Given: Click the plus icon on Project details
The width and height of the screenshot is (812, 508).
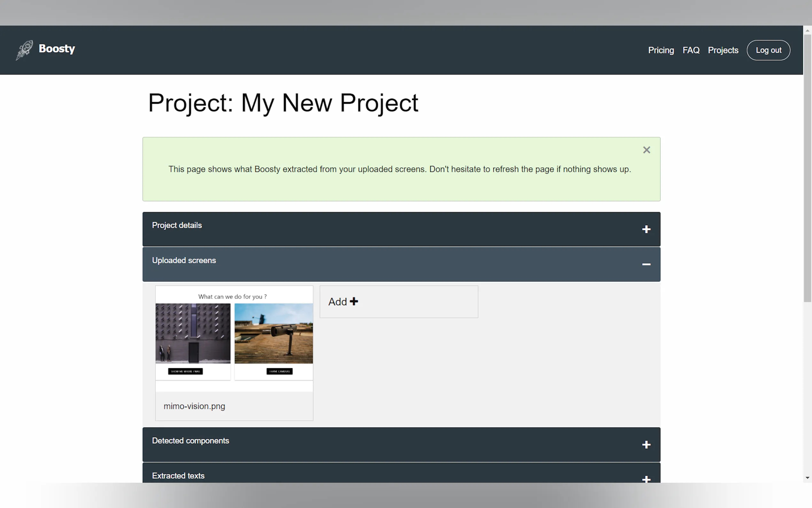Looking at the screenshot, I should (646, 229).
